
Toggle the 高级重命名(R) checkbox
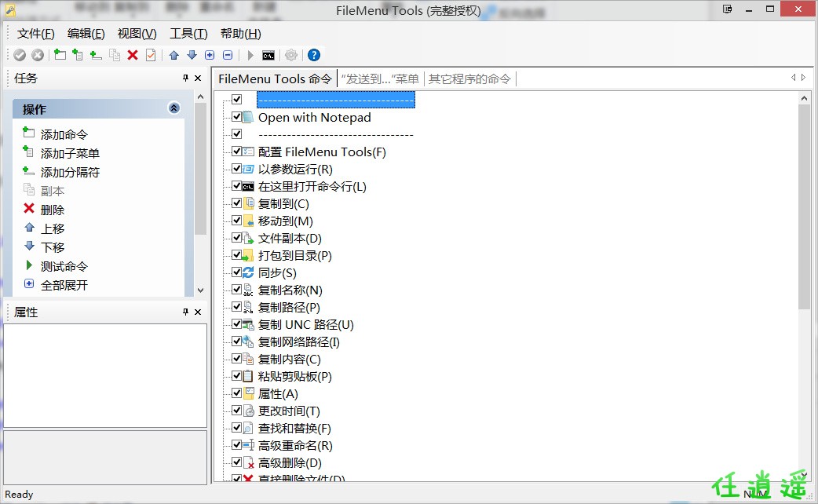click(237, 444)
